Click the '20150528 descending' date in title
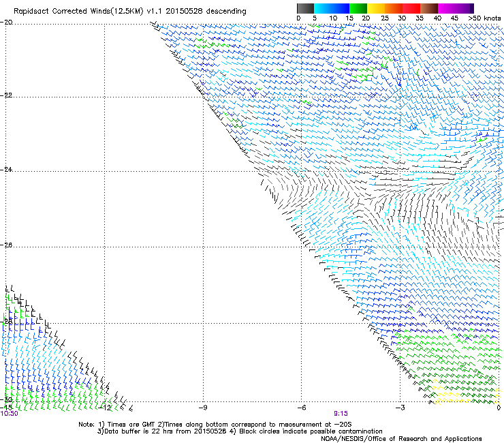Image resolution: width=504 pixels, height=443 pixels. 206,12
